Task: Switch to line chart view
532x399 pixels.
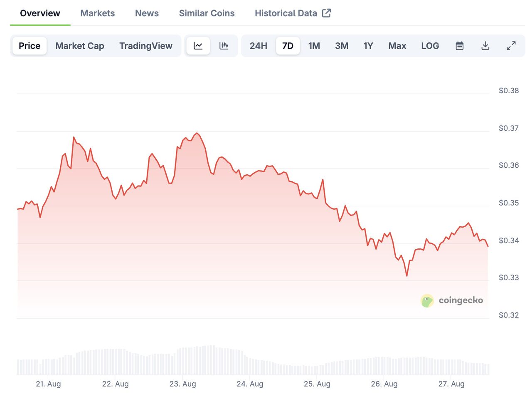Action: click(198, 46)
